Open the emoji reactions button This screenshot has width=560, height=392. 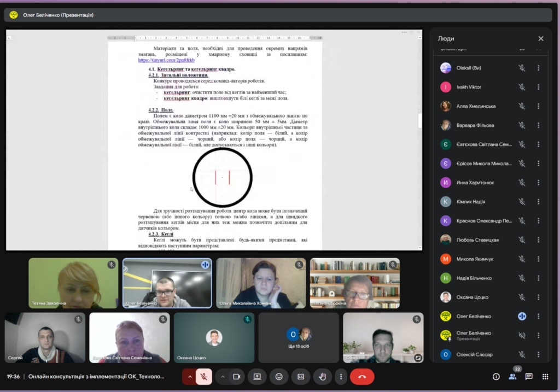click(279, 377)
